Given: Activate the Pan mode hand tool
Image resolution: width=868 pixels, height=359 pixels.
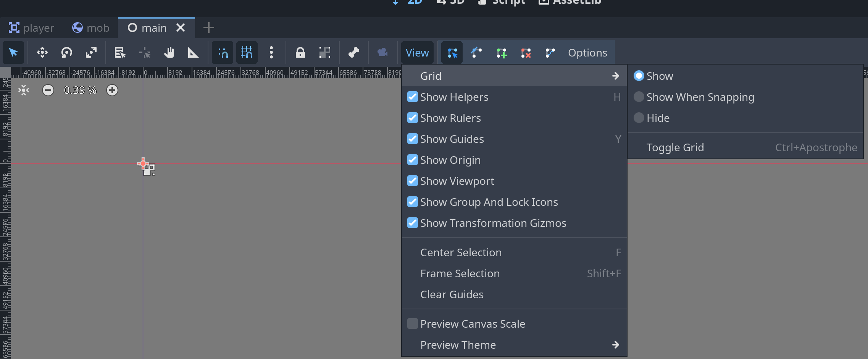Looking at the screenshot, I should click(x=169, y=52).
